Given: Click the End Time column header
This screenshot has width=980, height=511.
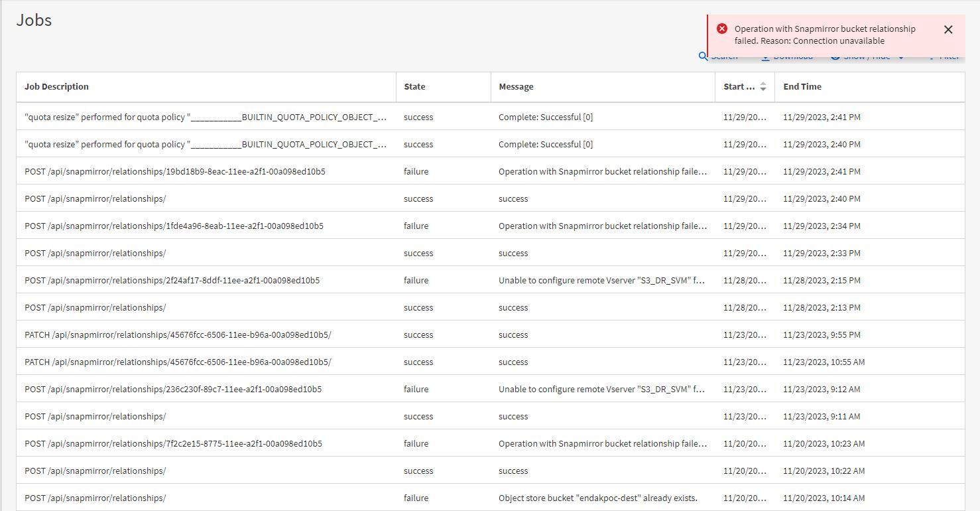Looking at the screenshot, I should 802,86.
